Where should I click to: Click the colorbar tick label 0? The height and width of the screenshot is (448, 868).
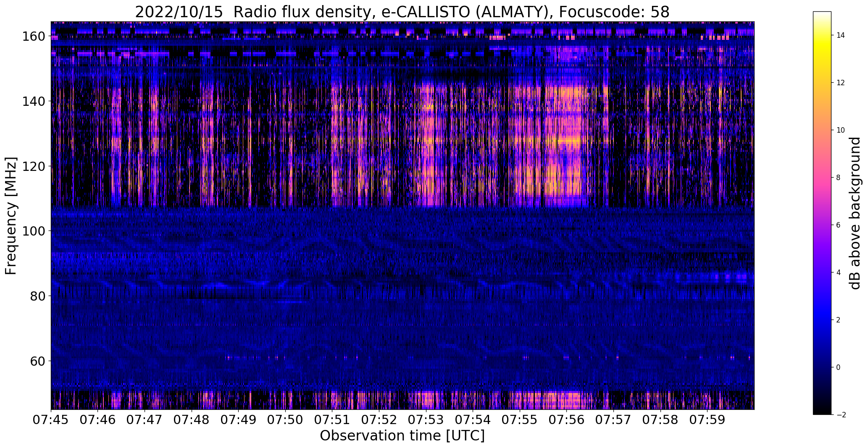(x=839, y=367)
